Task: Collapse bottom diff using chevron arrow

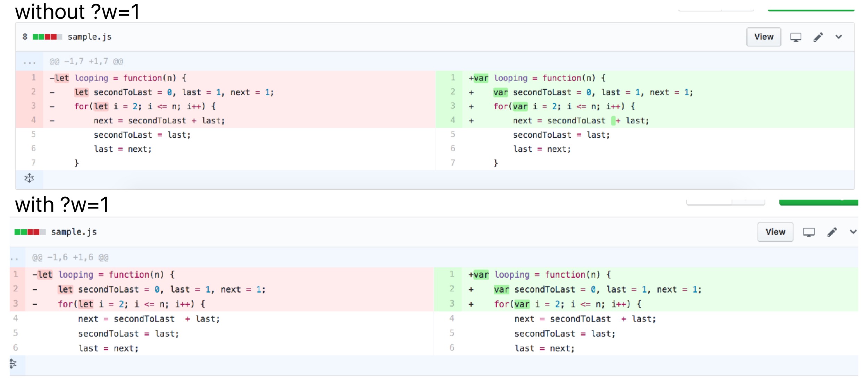Action: pyautogui.click(x=853, y=232)
